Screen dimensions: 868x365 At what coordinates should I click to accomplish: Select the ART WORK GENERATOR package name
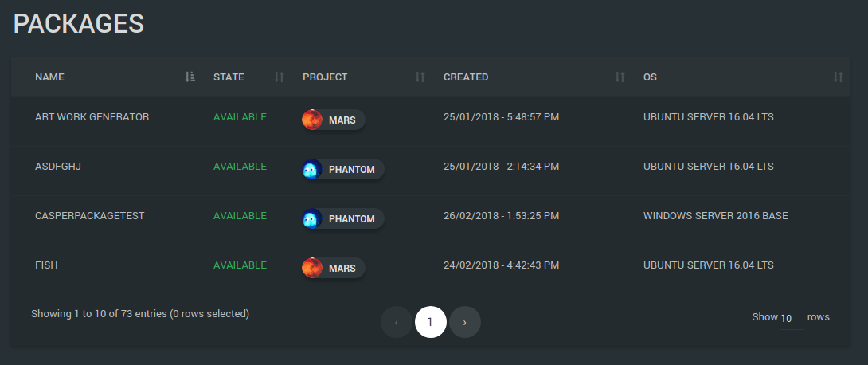92,117
